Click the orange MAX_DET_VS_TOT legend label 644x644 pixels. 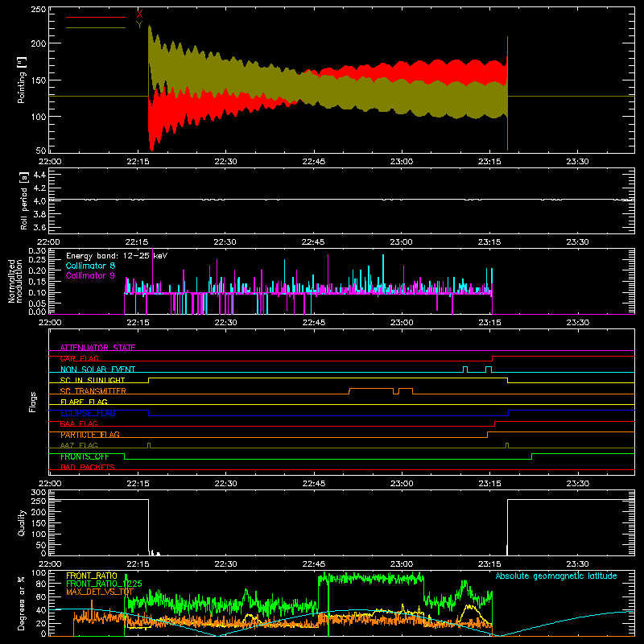[100, 592]
